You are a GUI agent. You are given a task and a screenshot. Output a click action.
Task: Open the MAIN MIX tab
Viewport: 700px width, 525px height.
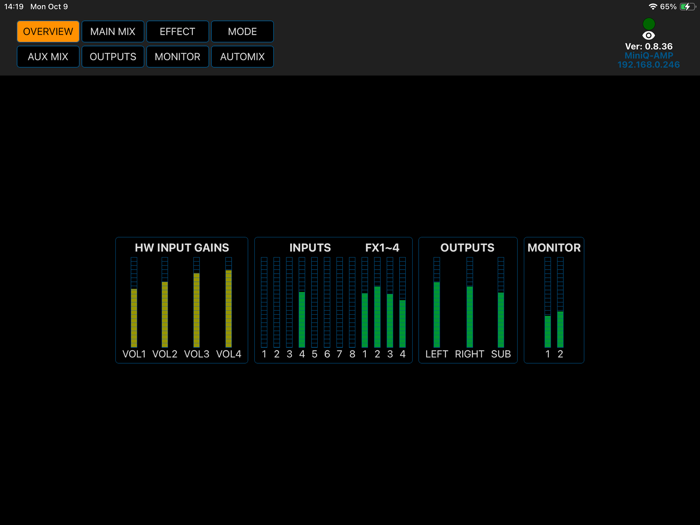(113, 32)
